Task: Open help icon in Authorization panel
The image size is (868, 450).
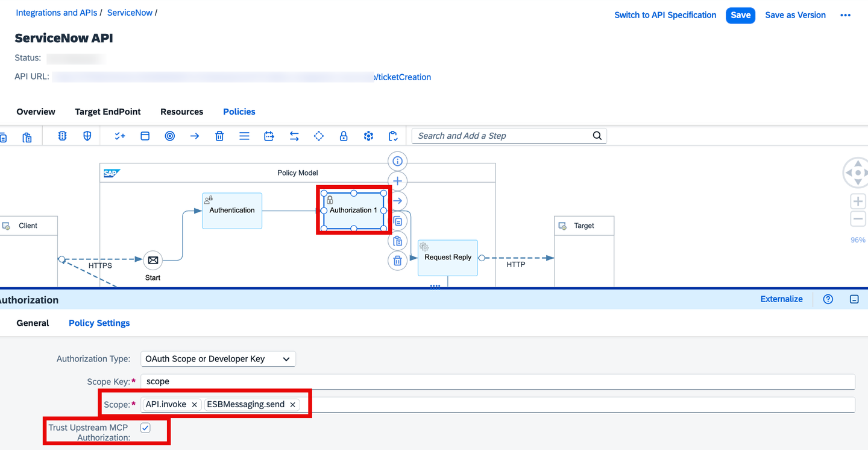Action: [x=828, y=299]
